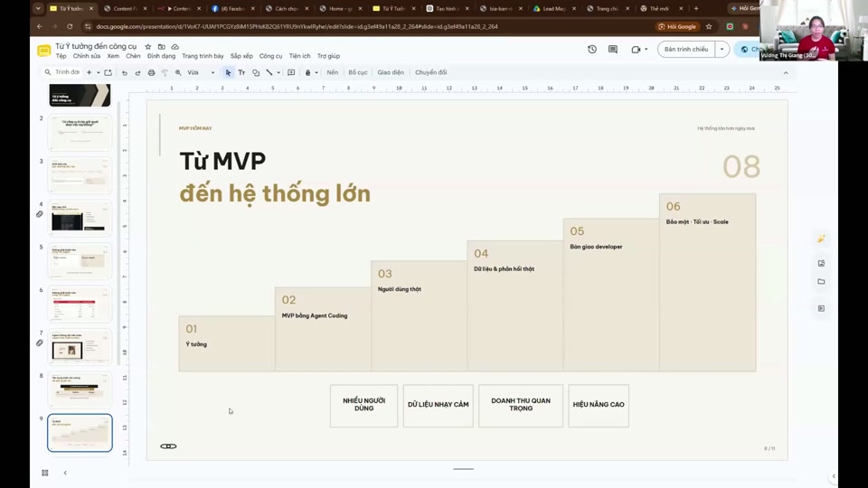Open the Chèn menu
This screenshot has width=868, height=488.
(134, 56)
